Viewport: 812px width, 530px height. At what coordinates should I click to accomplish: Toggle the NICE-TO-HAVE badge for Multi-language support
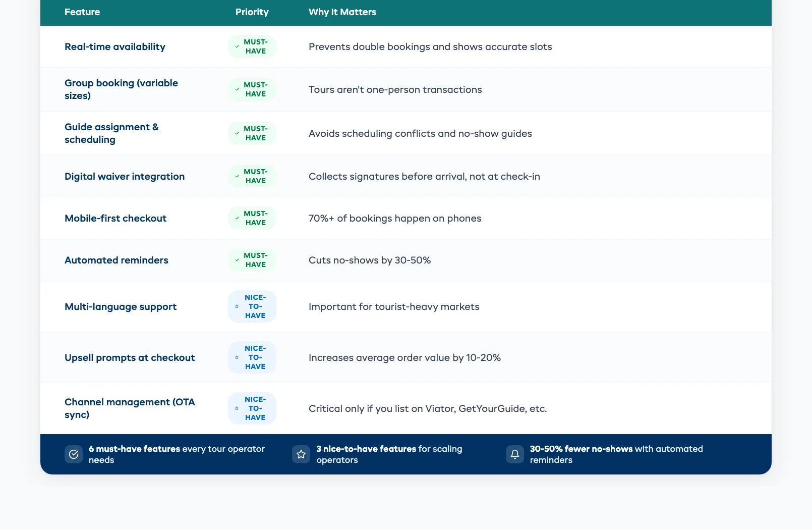pyautogui.click(x=252, y=306)
